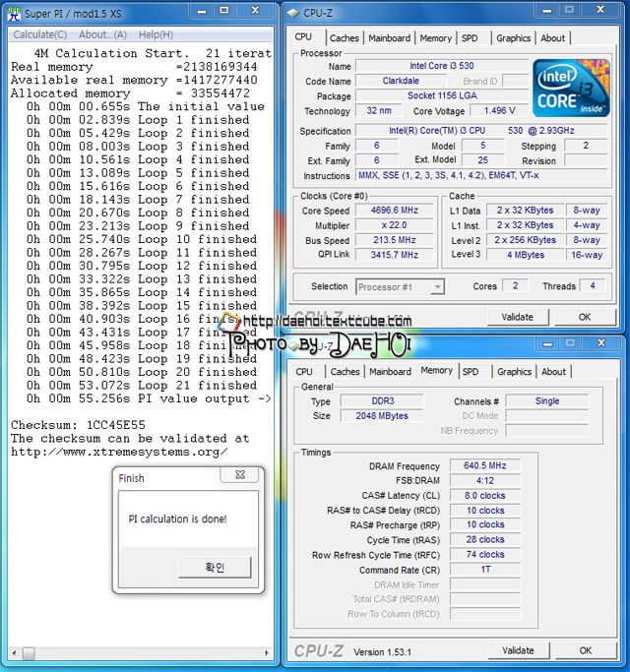Click the DRAM Frequency value 640.5 MHz
The width and height of the screenshot is (630, 672).
pos(485,465)
